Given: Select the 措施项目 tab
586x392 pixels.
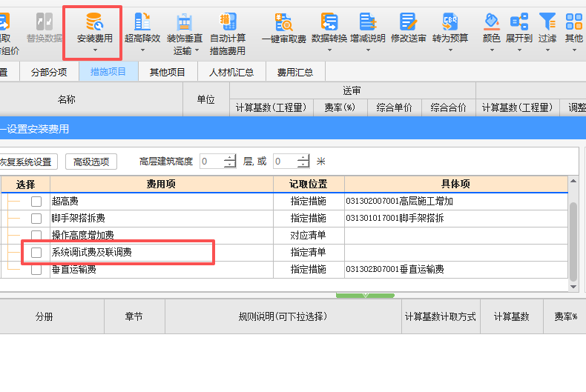Looking at the screenshot, I should tap(108, 72).
